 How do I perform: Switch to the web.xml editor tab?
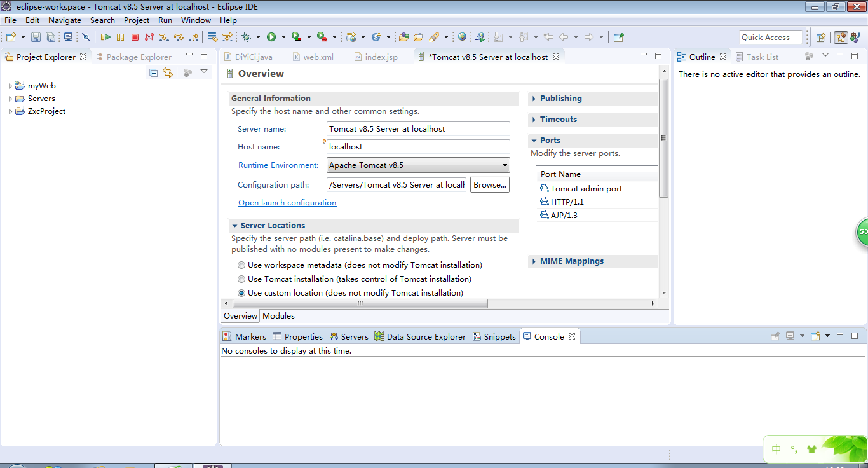click(x=313, y=57)
